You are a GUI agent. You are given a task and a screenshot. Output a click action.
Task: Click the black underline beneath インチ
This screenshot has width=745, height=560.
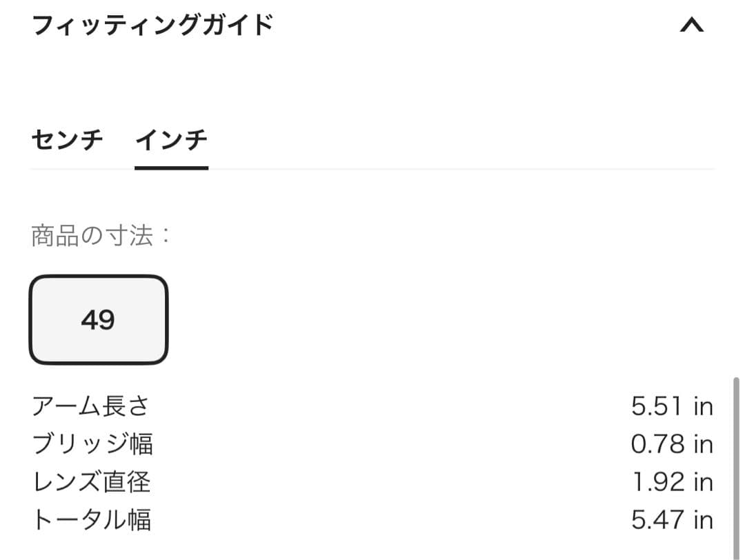point(171,167)
